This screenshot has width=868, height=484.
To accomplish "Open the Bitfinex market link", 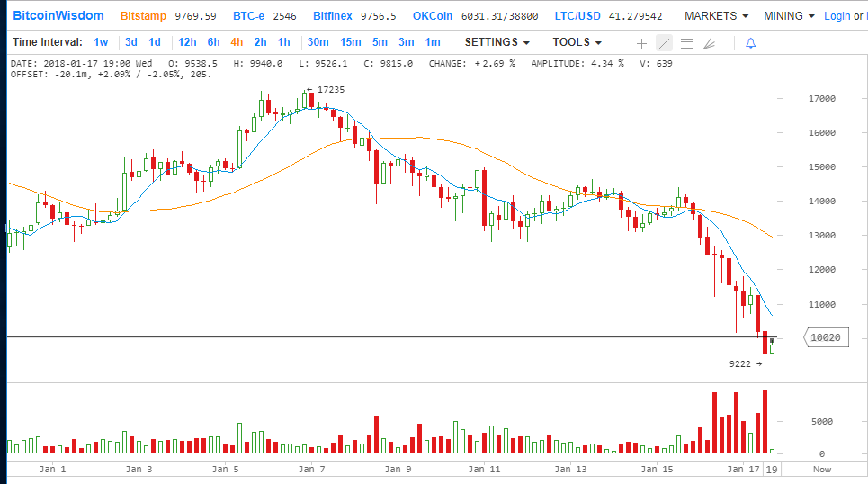I will tap(333, 16).
